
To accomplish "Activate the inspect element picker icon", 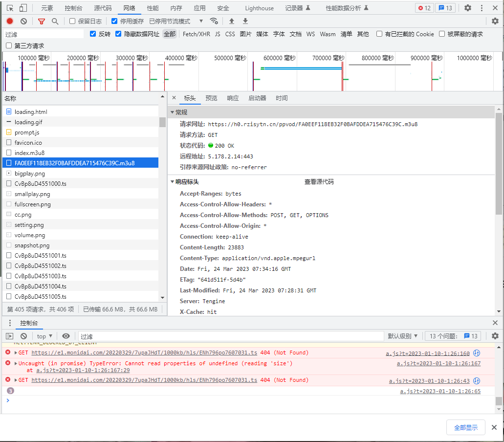I will click(x=10, y=8).
